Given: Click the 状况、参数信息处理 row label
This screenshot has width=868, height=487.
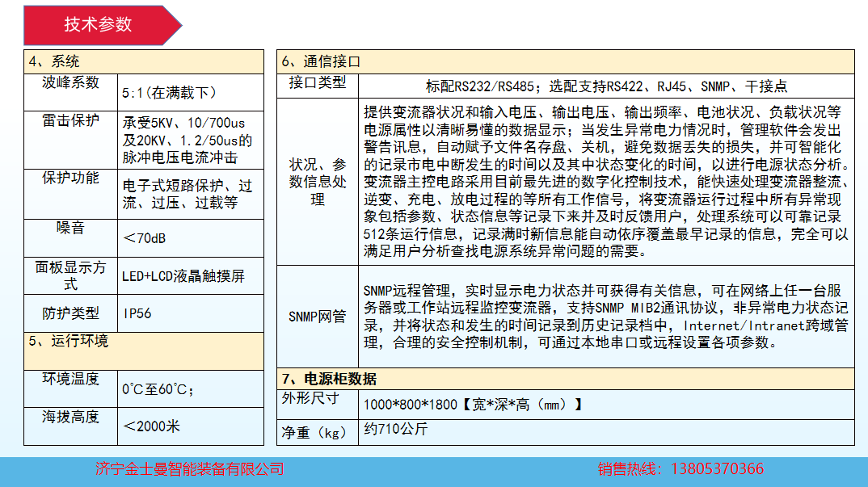Looking at the screenshot, I should (x=317, y=183).
